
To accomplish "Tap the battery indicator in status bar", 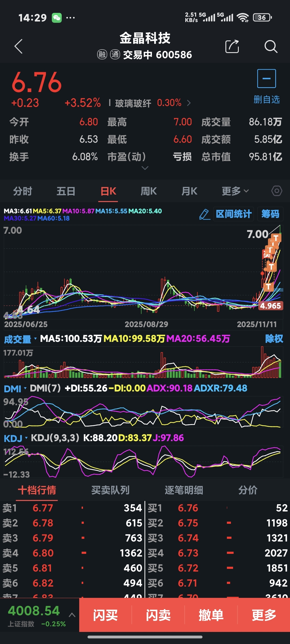I will pyautogui.click(x=262, y=17).
